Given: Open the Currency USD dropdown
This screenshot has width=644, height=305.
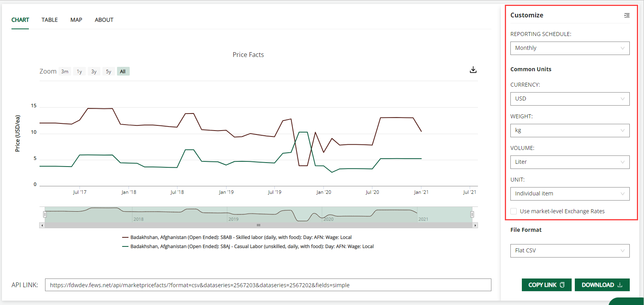Looking at the screenshot, I should pyautogui.click(x=569, y=99).
